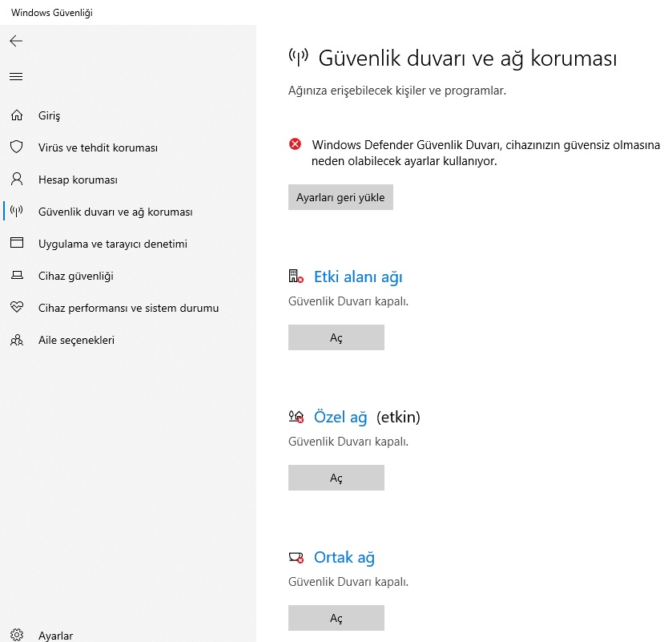
Task: Click the heart icon for device performance
Action: [17, 307]
